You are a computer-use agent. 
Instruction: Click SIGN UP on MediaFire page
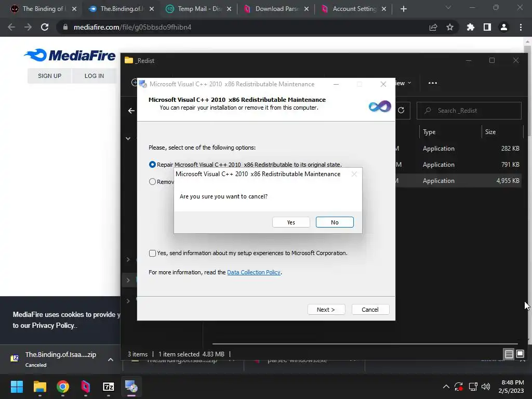(x=49, y=76)
